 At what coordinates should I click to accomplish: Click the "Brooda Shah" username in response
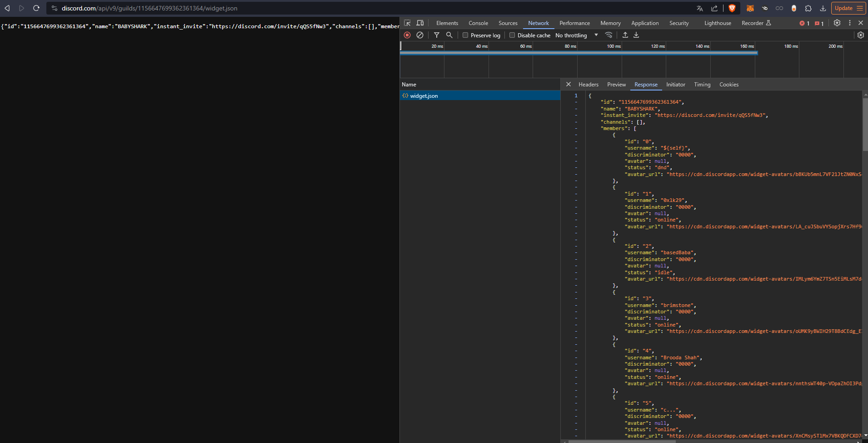[x=680, y=357]
